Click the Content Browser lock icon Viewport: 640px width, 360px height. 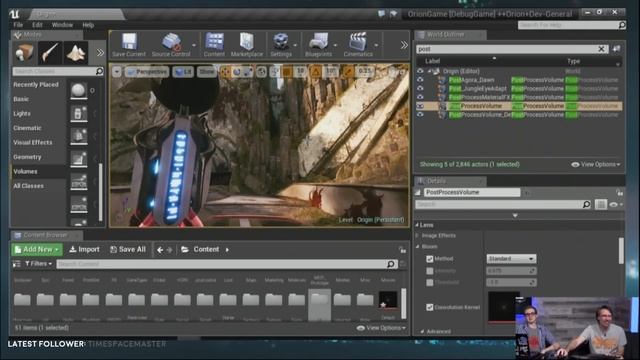(x=402, y=249)
